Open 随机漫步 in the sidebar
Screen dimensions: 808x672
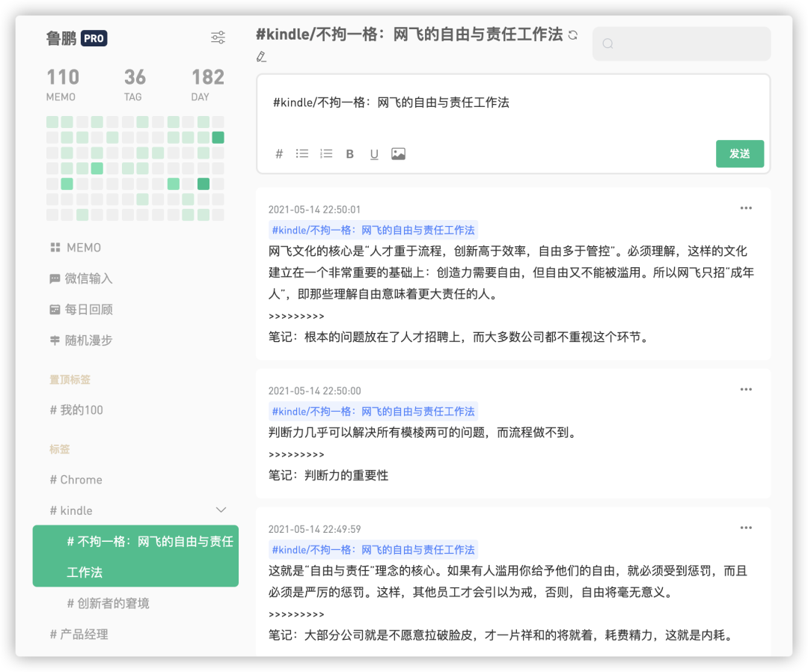[81, 340]
